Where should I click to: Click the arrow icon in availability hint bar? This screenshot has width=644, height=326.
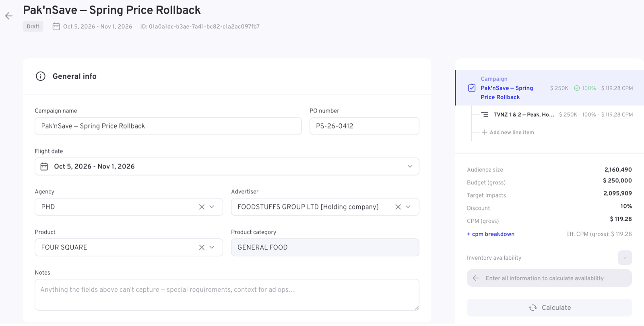click(476, 278)
